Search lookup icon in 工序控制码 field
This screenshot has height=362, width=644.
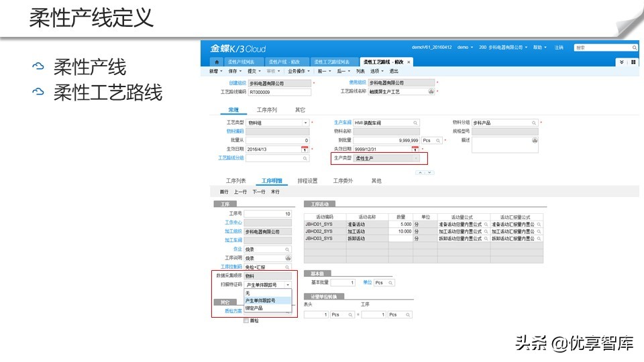tap(287, 267)
